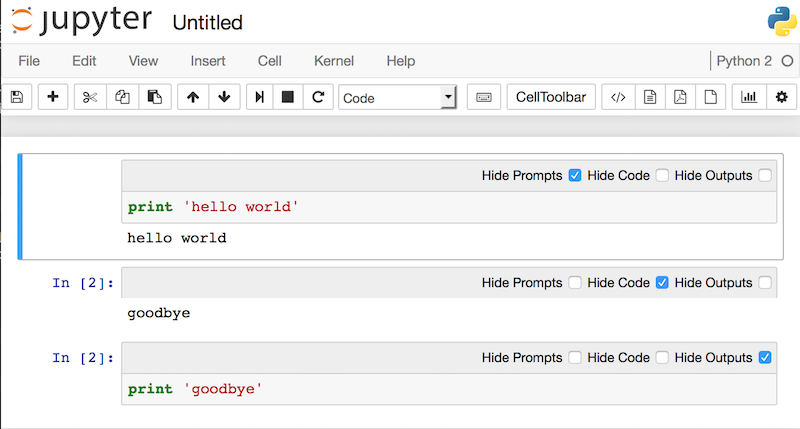This screenshot has height=429, width=800.
Task: Move the selected cell down
Action: point(224,97)
